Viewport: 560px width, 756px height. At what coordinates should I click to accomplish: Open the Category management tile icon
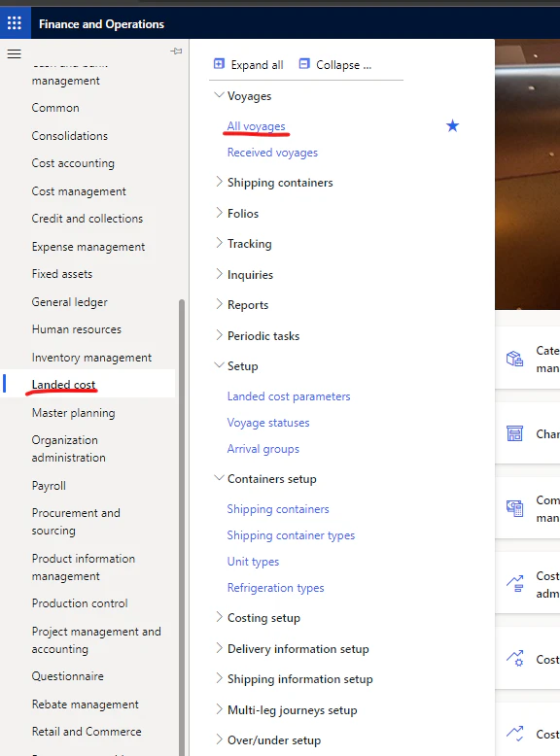pyautogui.click(x=514, y=359)
